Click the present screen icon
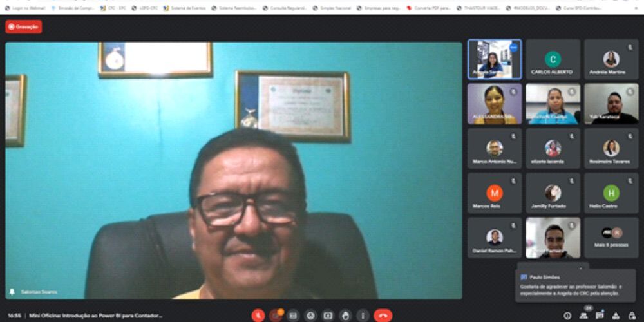This screenshot has width=644, height=322. click(x=328, y=316)
